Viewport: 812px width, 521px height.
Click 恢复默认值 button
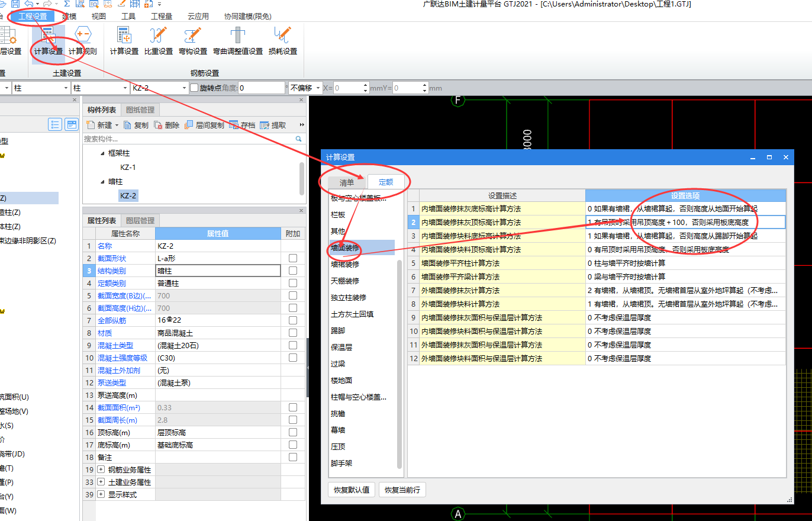point(352,490)
